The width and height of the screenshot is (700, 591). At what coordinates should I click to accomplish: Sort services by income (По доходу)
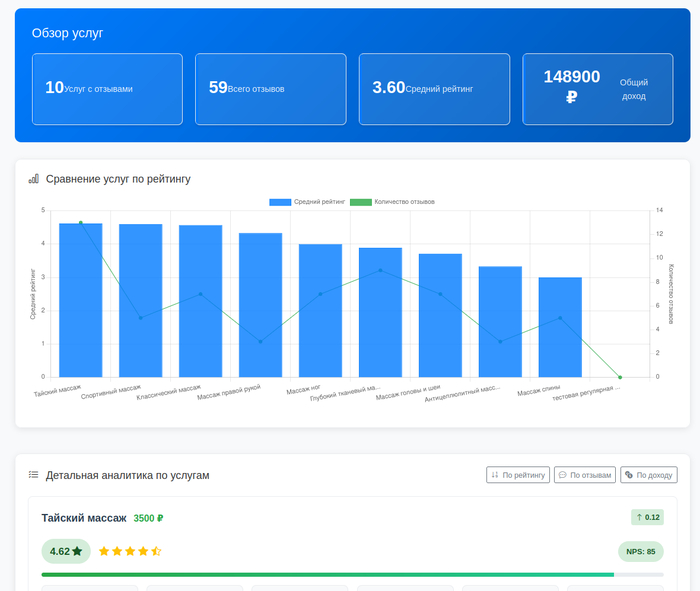[648, 475]
